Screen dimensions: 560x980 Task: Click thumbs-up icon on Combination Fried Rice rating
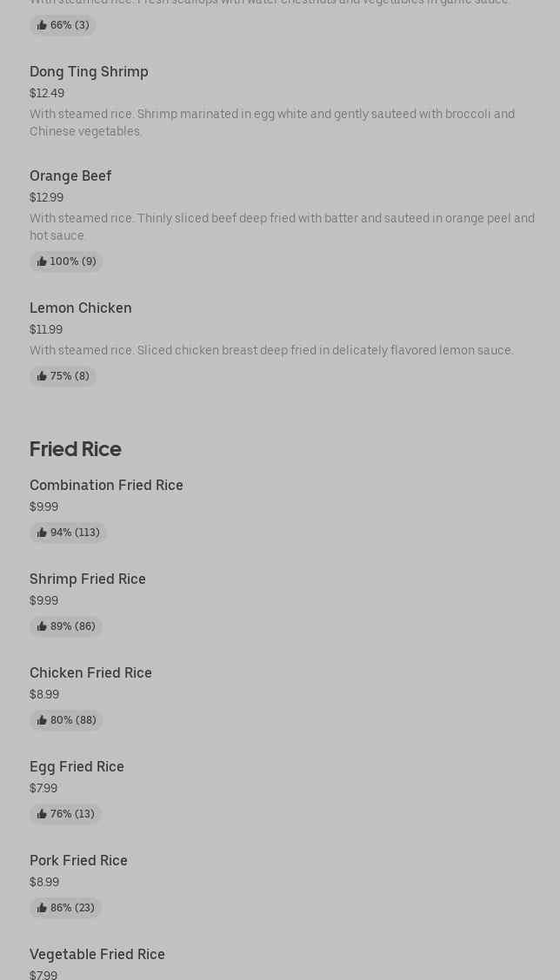pos(42,533)
